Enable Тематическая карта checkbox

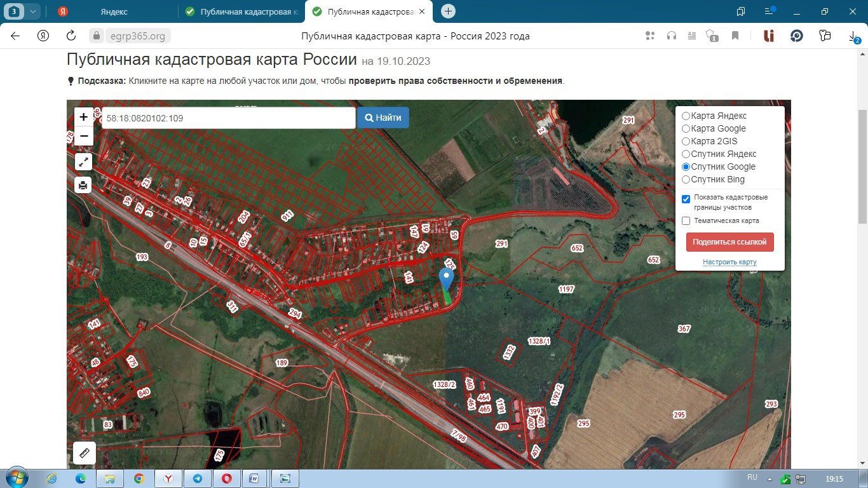[x=686, y=221]
